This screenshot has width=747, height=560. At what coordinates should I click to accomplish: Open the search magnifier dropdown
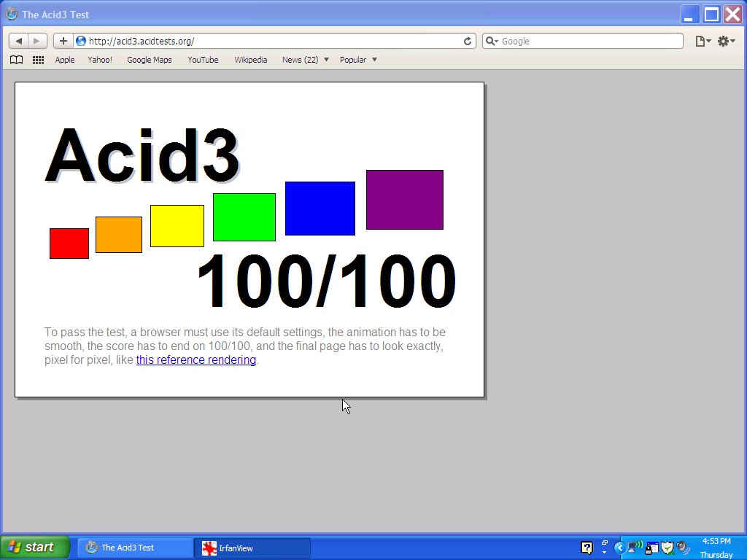pyautogui.click(x=492, y=42)
